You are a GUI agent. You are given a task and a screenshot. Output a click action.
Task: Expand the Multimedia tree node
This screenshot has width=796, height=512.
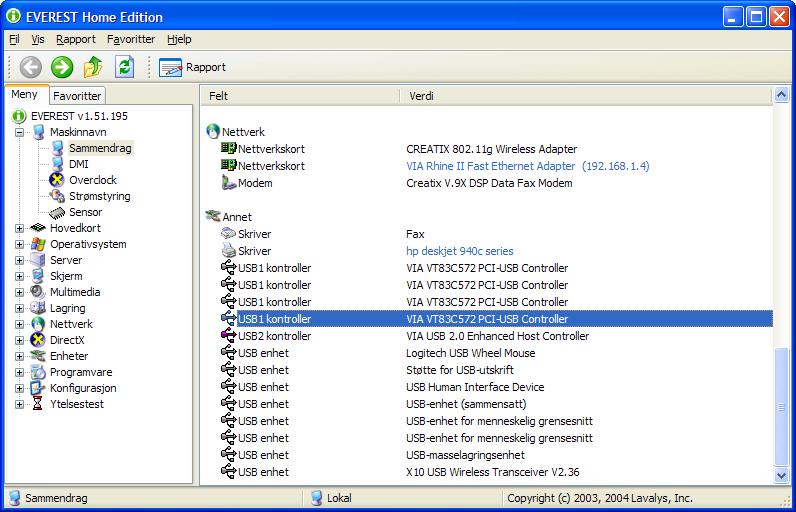coord(19,292)
